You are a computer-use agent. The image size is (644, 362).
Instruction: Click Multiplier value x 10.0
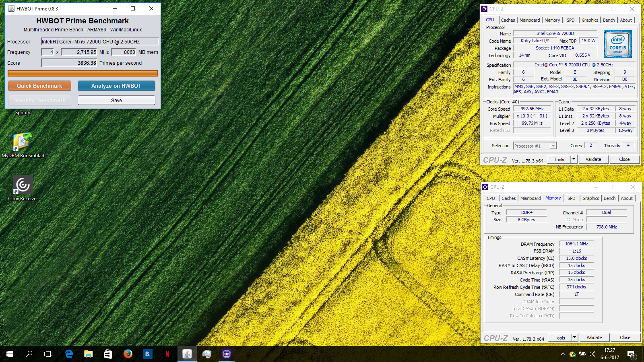[x=532, y=116]
